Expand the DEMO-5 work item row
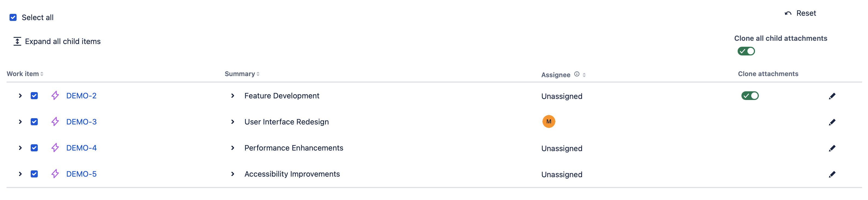The image size is (868, 200). click(20, 174)
